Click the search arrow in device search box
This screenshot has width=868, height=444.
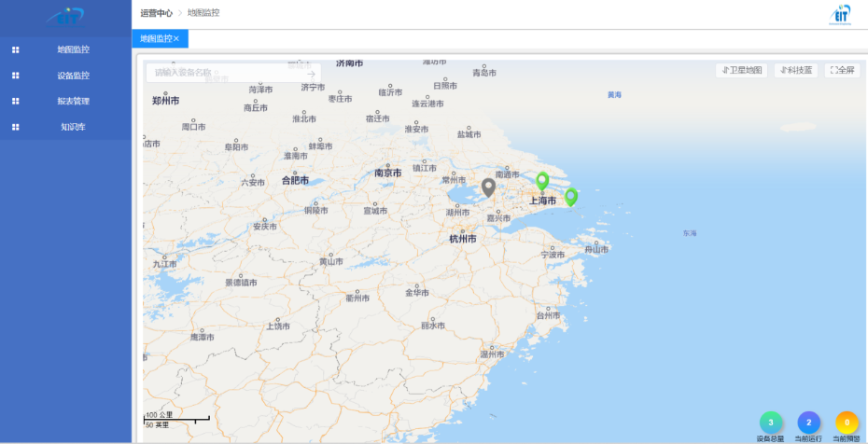311,73
